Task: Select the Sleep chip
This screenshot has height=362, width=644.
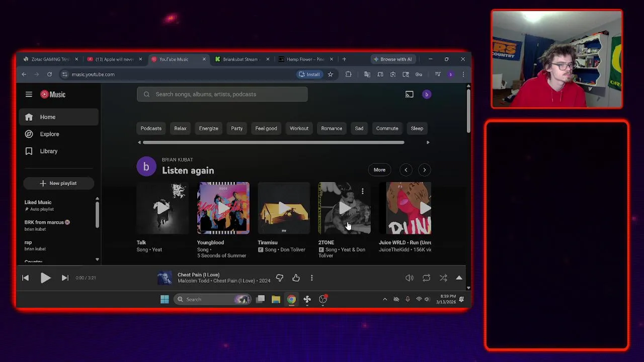Action: [x=417, y=128]
